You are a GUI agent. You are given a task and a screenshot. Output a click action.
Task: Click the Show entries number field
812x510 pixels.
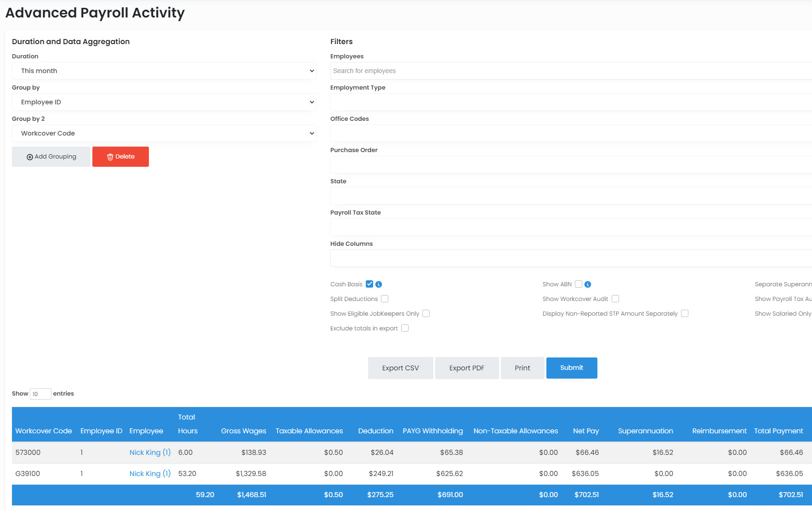point(40,394)
